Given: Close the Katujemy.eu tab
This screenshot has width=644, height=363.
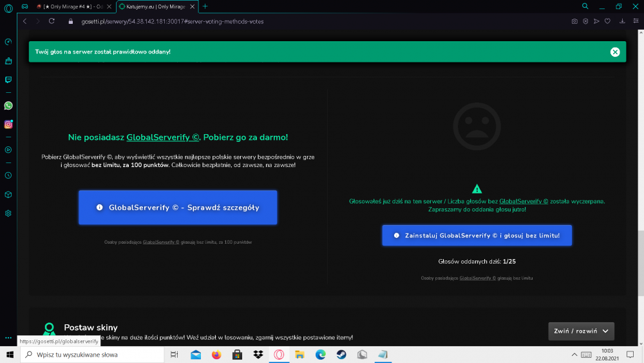Looking at the screenshot, I should (192, 6).
